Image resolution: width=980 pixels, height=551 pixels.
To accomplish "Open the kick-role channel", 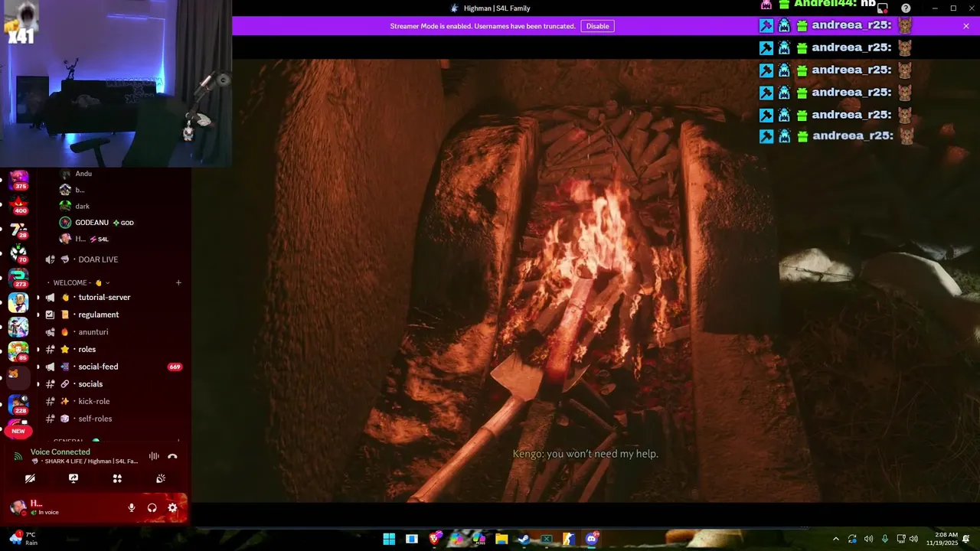I will [x=94, y=401].
